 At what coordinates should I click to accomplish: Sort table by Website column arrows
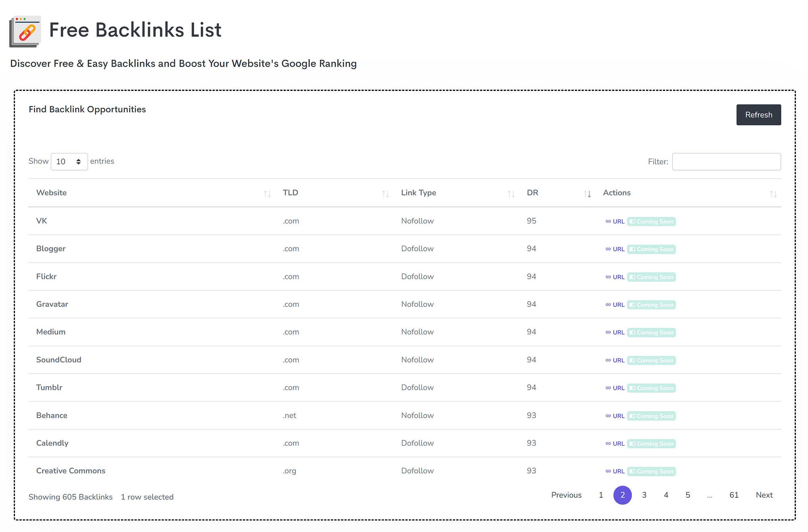pos(267,194)
